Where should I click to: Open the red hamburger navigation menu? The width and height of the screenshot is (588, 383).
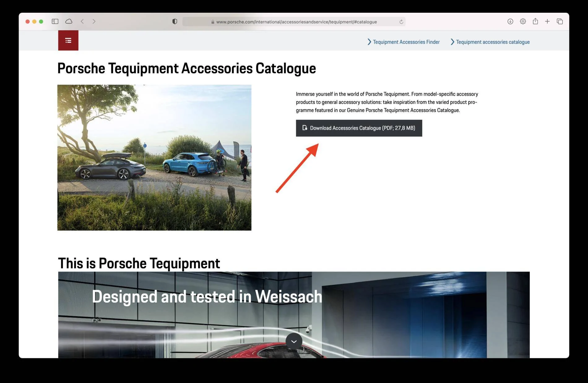point(68,40)
